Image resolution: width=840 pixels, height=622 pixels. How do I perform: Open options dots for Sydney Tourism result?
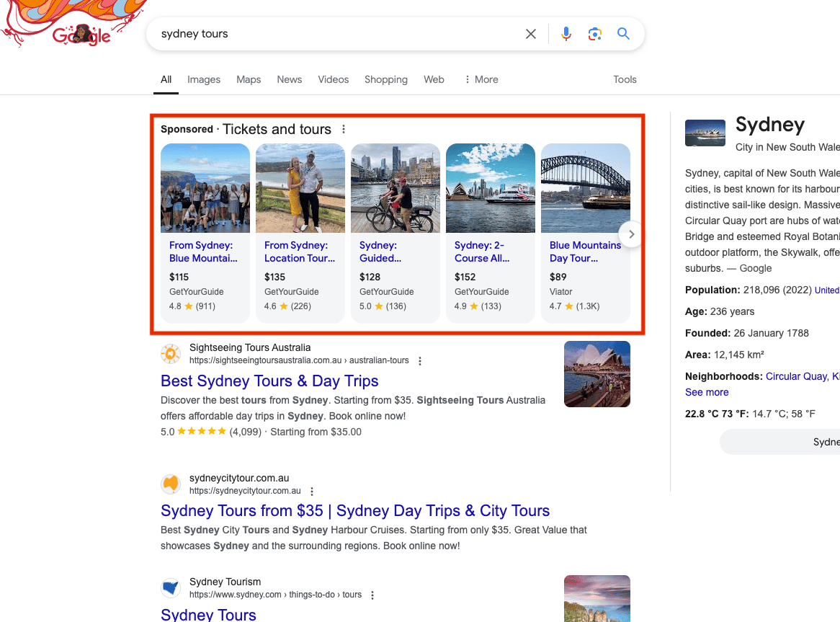(372, 595)
